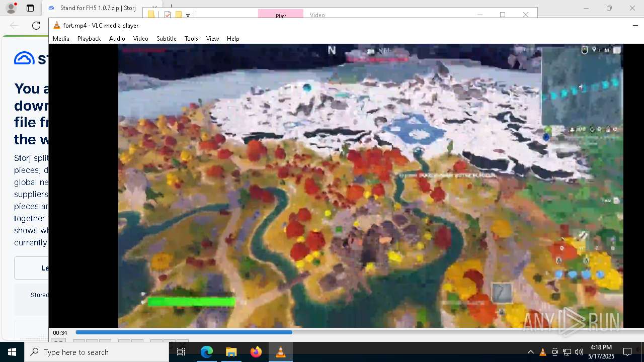Seek using the VLC playback position bar
Screen dimensions: 644x362
(359, 332)
